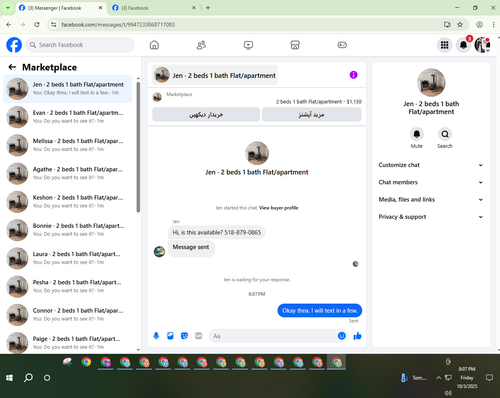The height and width of the screenshot is (398, 500).
Task: Record a voice clip with microphone icon
Action: [156, 336]
